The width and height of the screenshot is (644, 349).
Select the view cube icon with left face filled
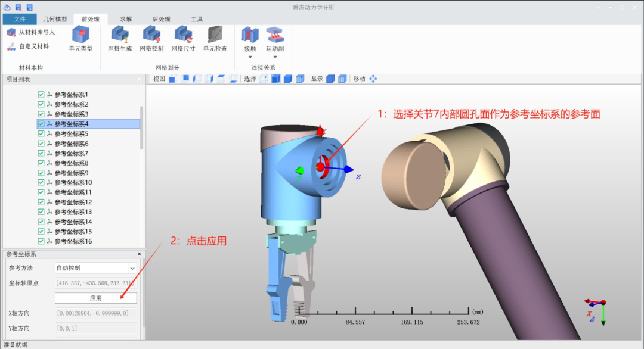[197, 79]
